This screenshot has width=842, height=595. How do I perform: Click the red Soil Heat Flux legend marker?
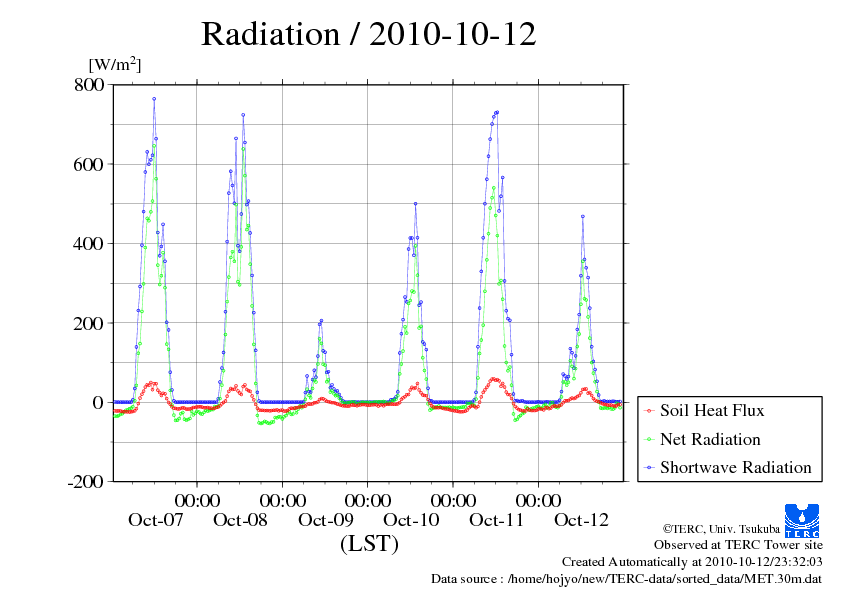click(x=650, y=411)
